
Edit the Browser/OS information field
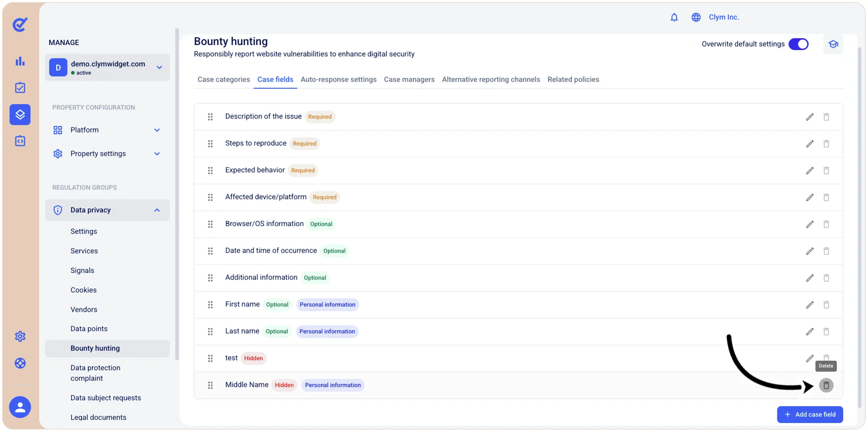(x=810, y=224)
